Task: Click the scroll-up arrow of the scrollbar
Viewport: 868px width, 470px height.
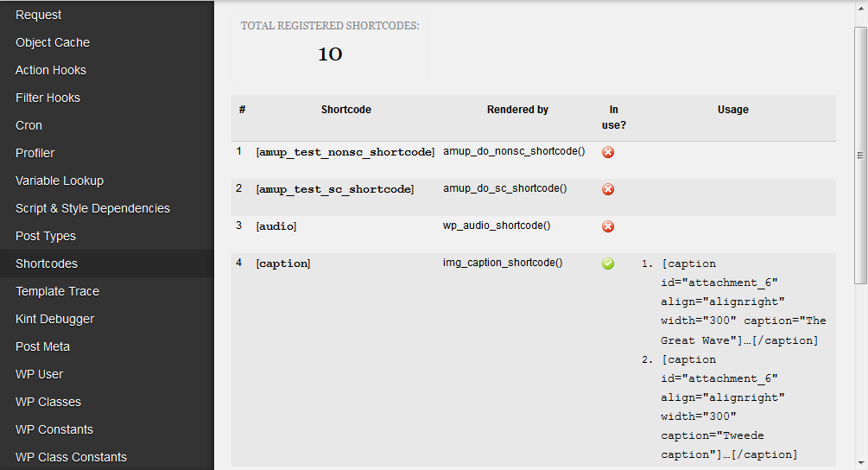Action: 860,9
